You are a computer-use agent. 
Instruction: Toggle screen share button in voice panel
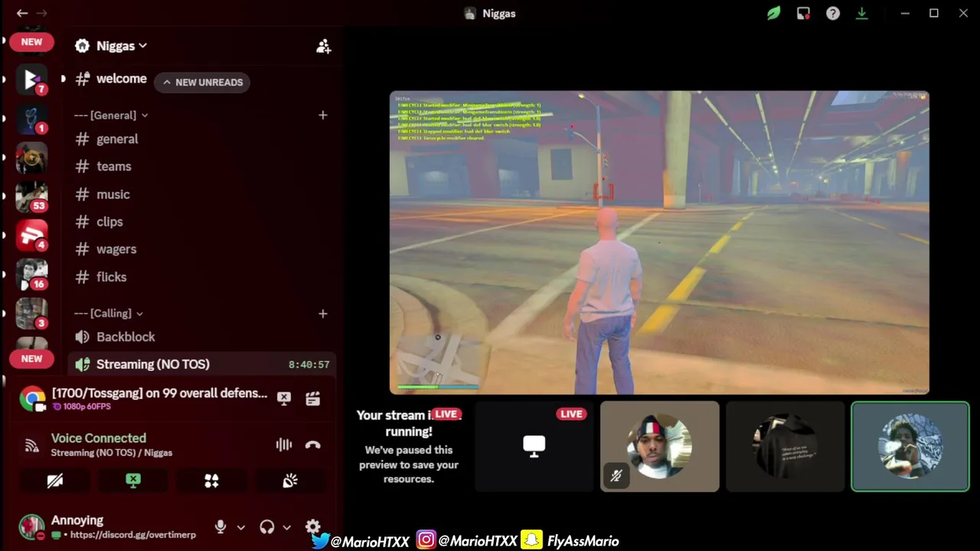(x=133, y=481)
